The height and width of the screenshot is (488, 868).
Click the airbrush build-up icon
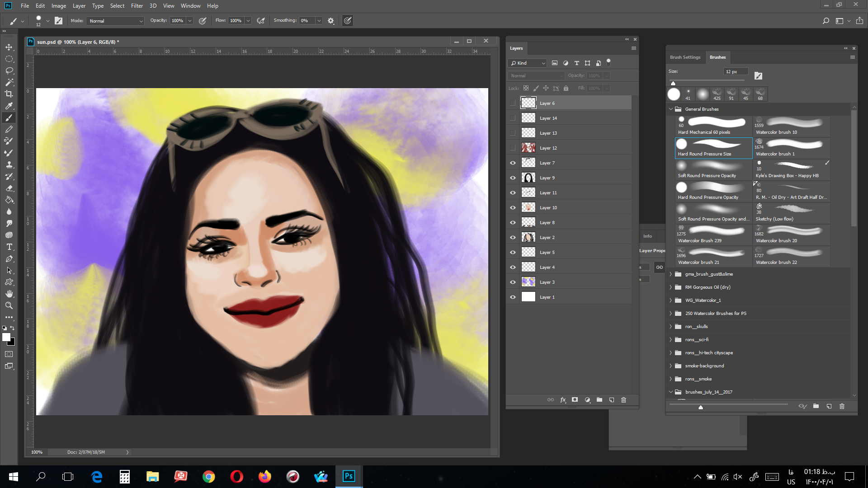click(261, 21)
